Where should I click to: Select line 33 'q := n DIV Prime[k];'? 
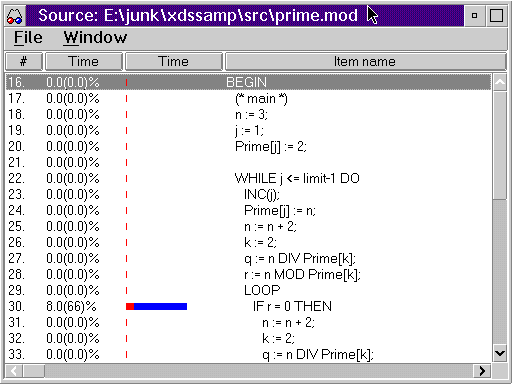[x=248, y=354]
